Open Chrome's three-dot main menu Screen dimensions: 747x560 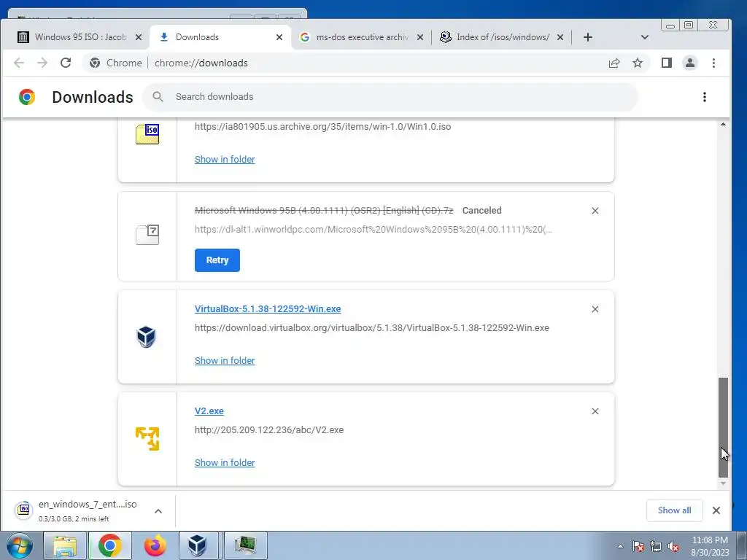pyautogui.click(x=713, y=63)
